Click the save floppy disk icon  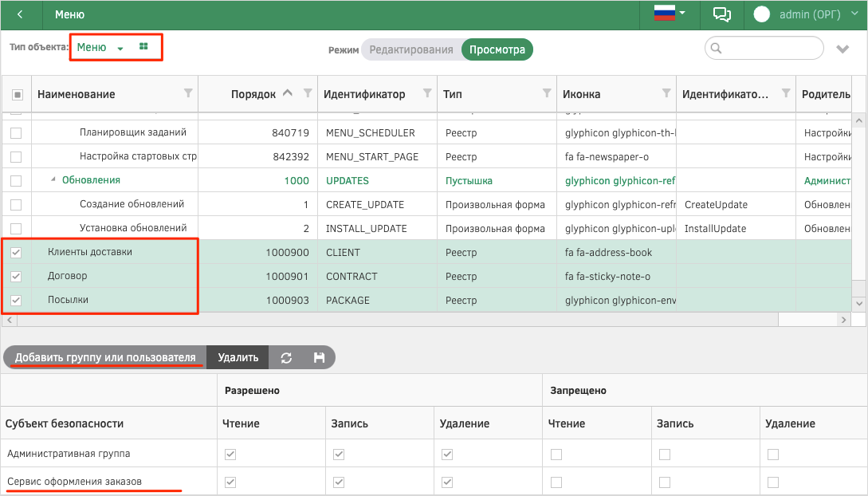pyautogui.click(x=319, y=357)
